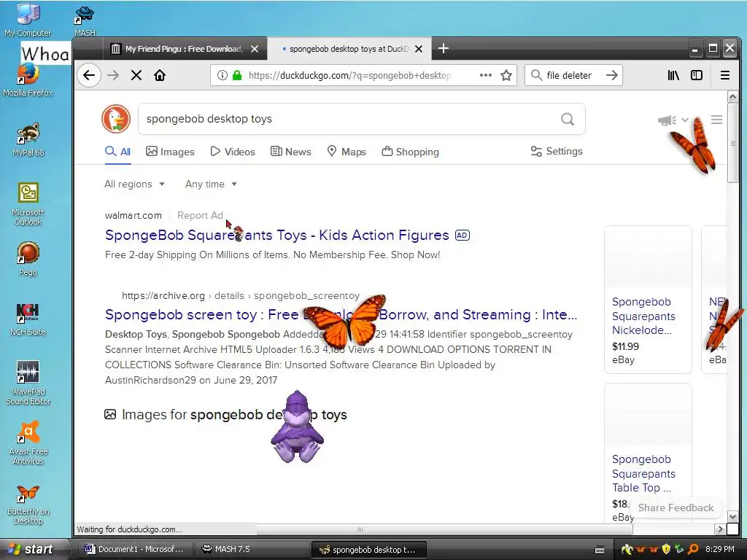Open search Settings dropdown
Viewport: 747px width, 560px height.
557,152
